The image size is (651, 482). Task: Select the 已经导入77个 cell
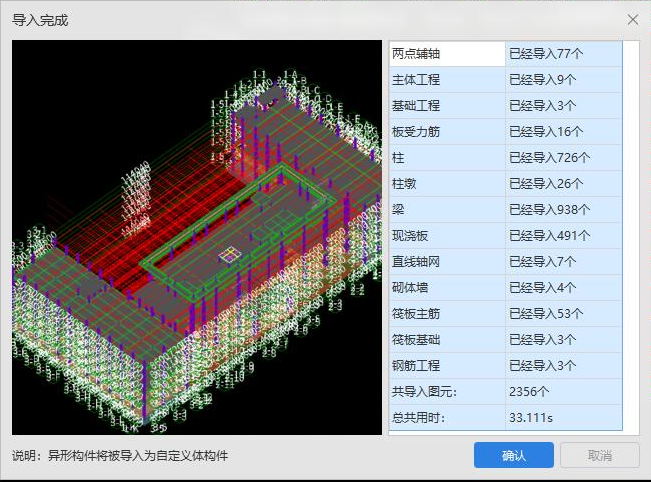[564, 54]
